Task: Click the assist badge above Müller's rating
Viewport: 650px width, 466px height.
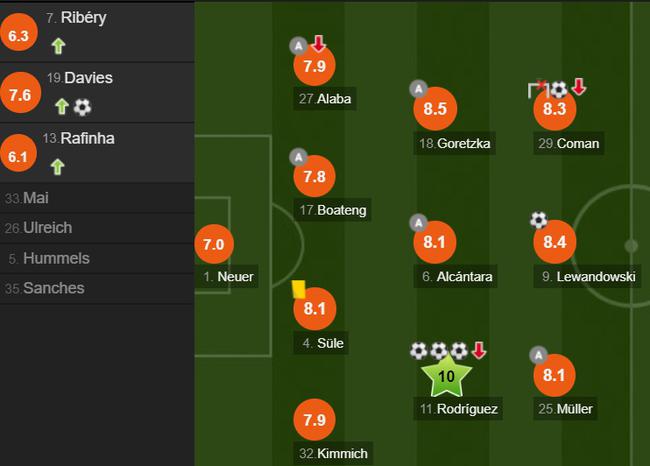Action: coord(538,355)
